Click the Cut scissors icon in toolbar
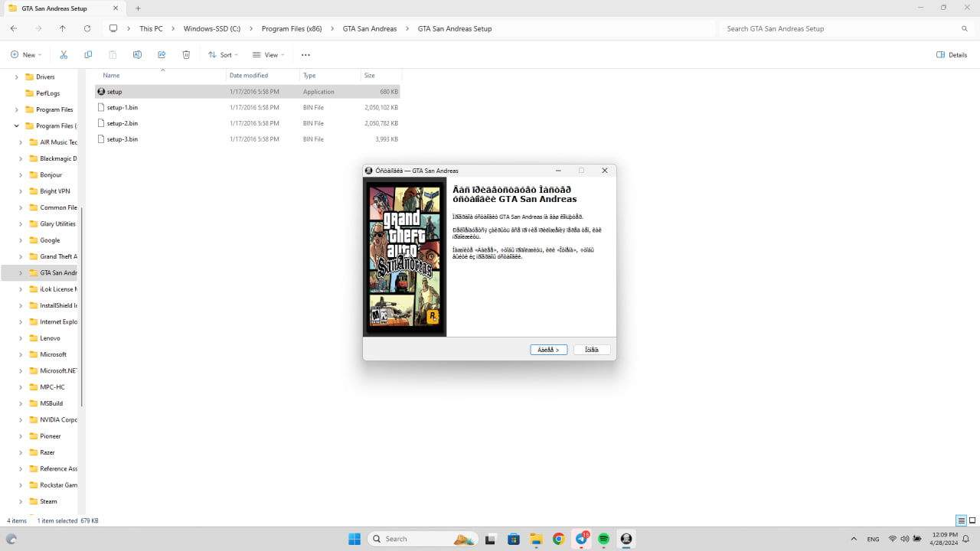Image resolution: width=980 pixels, height=551 pixels. click(x=64, y=55)
